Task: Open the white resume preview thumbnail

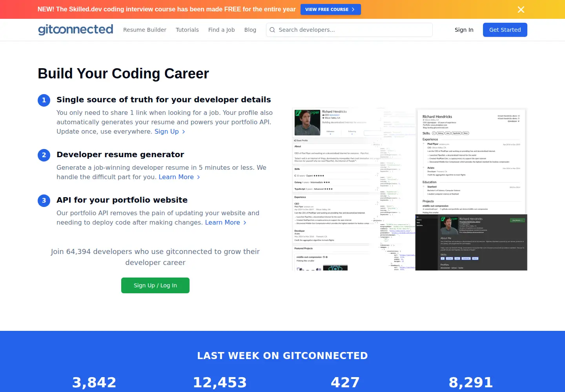Action: 471,162
